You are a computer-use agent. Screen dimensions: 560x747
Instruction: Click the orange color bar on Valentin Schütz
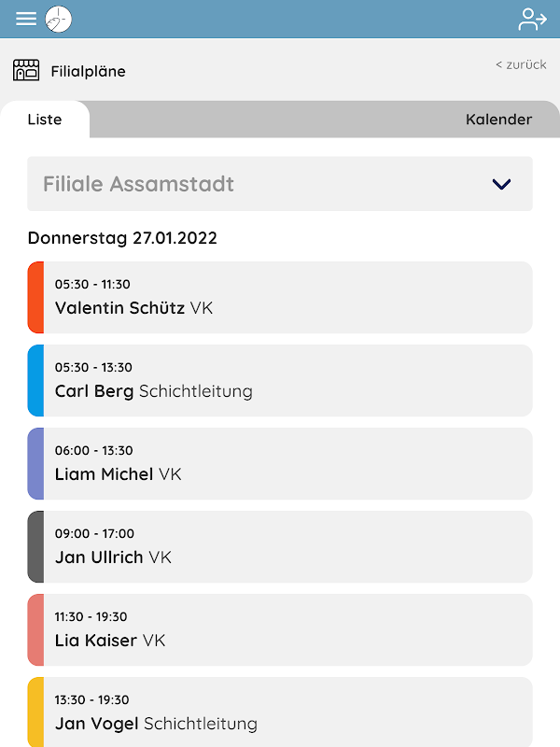35,297
